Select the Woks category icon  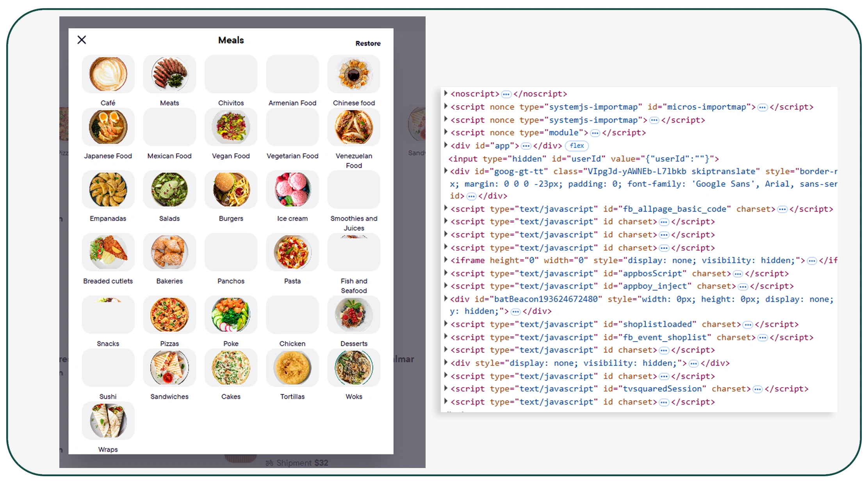[353, 368]
